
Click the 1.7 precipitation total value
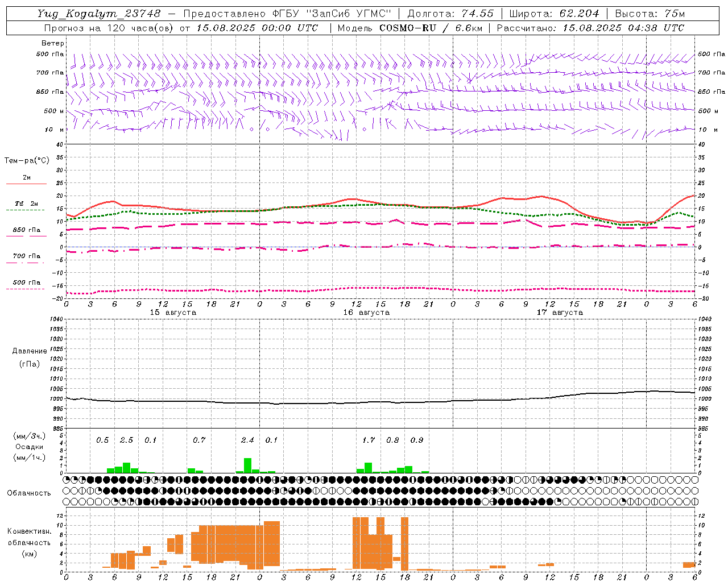click(369, 440)
